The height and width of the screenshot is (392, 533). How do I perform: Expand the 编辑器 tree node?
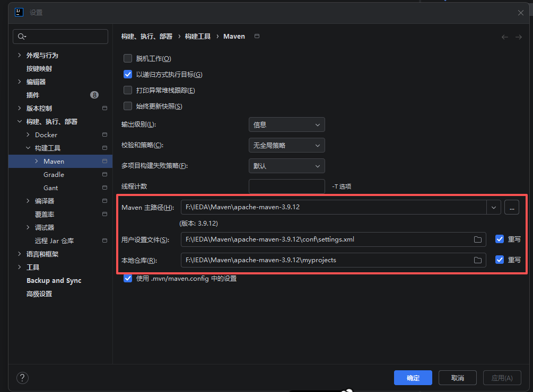(x=20, y=82)
